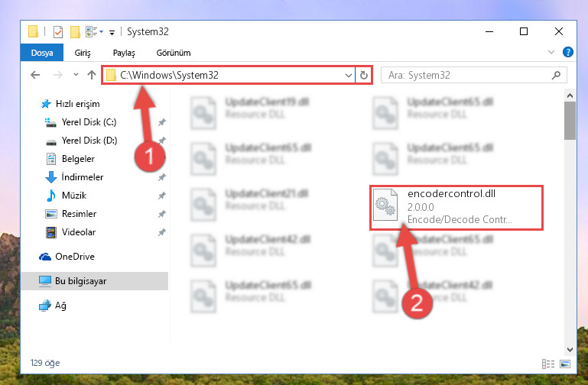Image resolution: width=588 pixels, height=385 pixels.
Task: Select the Paylaş ribbon tab
Action: tap(124, 53)
